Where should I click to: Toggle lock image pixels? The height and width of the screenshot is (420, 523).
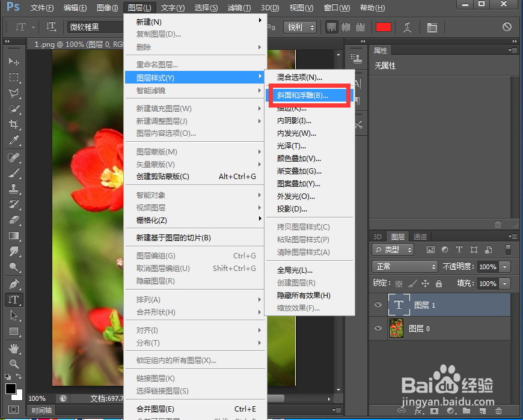(x=412, y=284)
